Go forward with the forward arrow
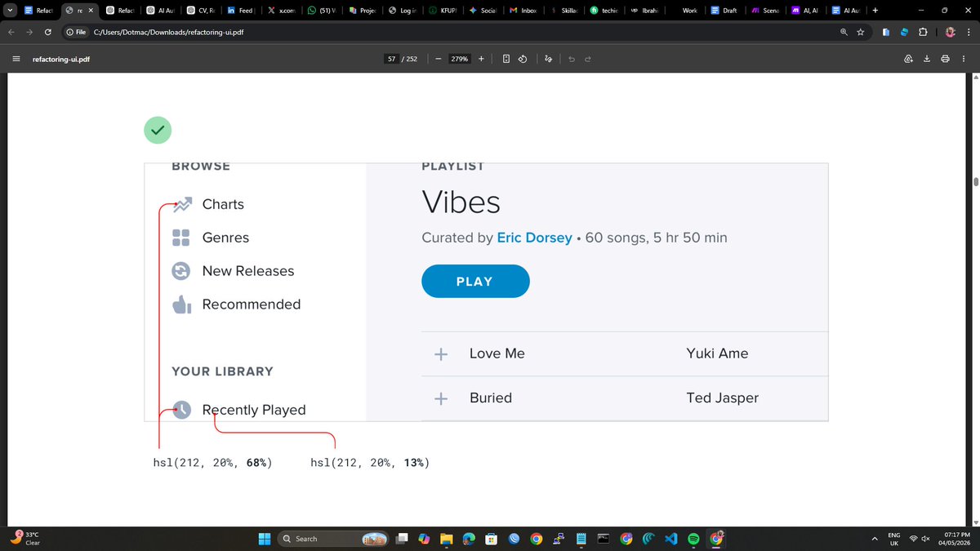The width and height of the screenshot is (980, 551). point(29,32)
